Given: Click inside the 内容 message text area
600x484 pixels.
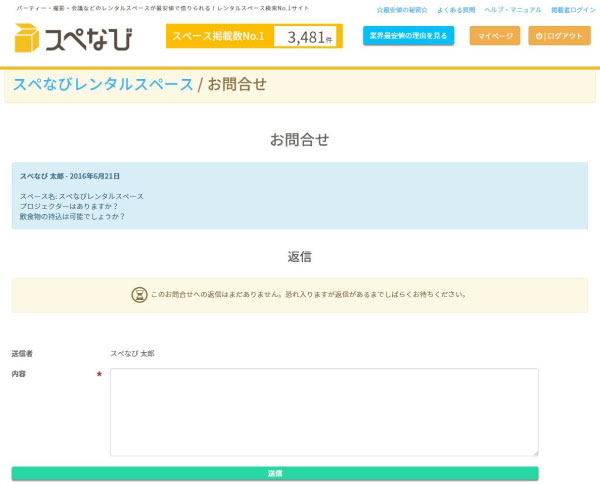Looking at the screenshot, I should 324,412.
